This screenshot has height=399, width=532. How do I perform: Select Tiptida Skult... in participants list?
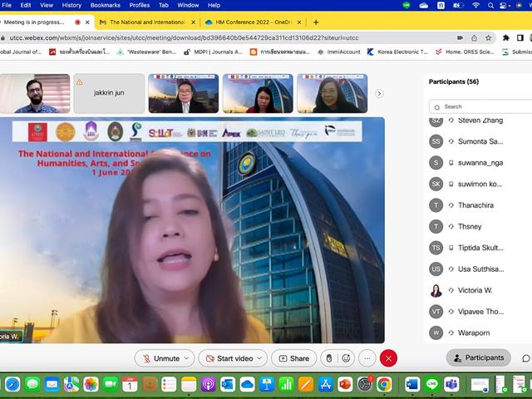coord(480,248)
